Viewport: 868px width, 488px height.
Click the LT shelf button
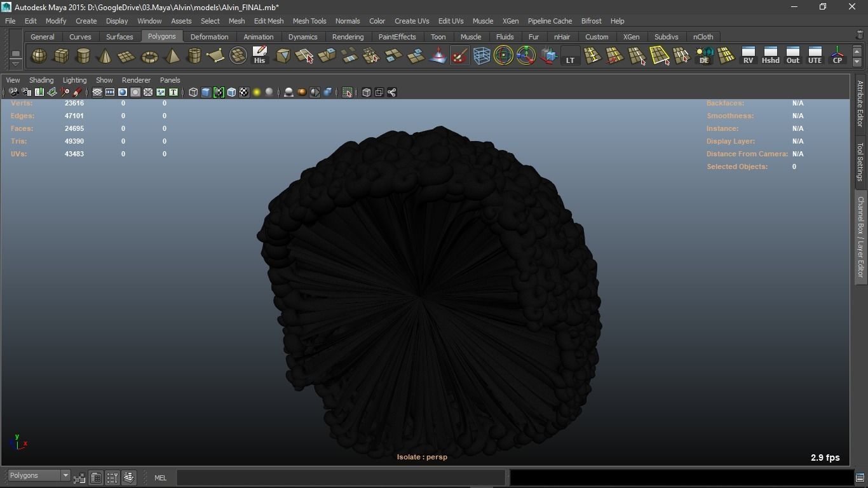point(570,56)
